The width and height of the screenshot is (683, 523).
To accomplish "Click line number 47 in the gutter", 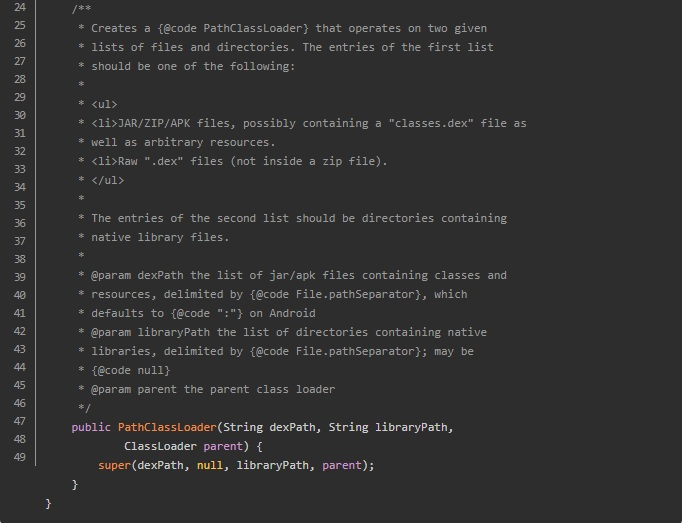I will [x=20, y=421].
